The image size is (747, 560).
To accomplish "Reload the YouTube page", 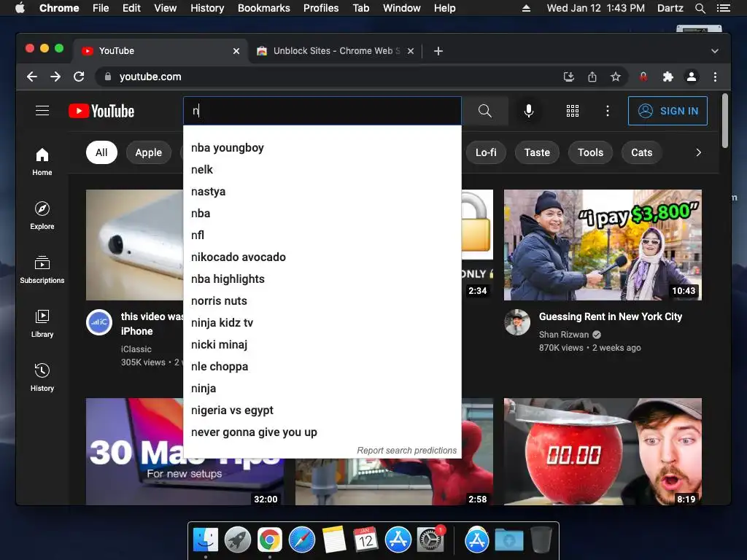I will pyautogui.click(x=79, y=77).
